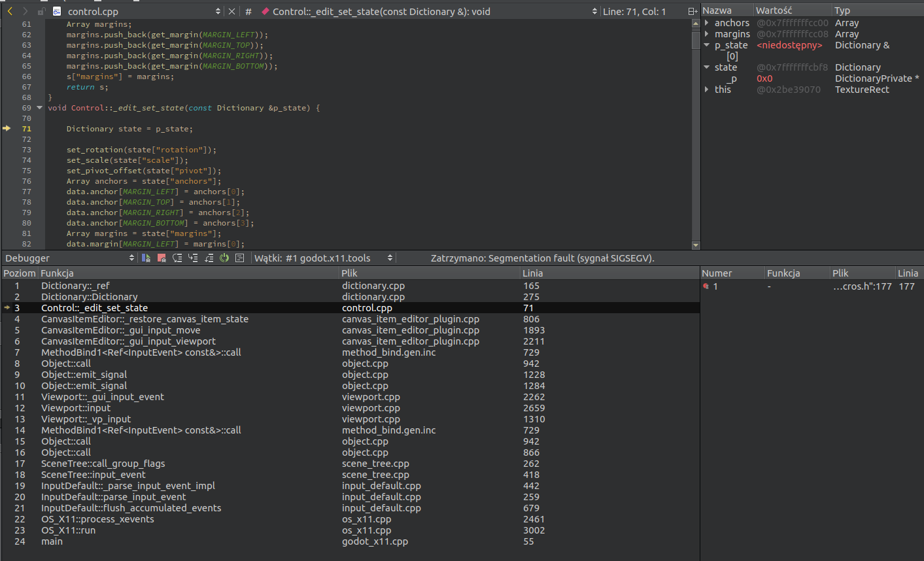Click the current-line arrow at line 71
The width and height of the screenshot is (924, 561).
tap(7, 128)
